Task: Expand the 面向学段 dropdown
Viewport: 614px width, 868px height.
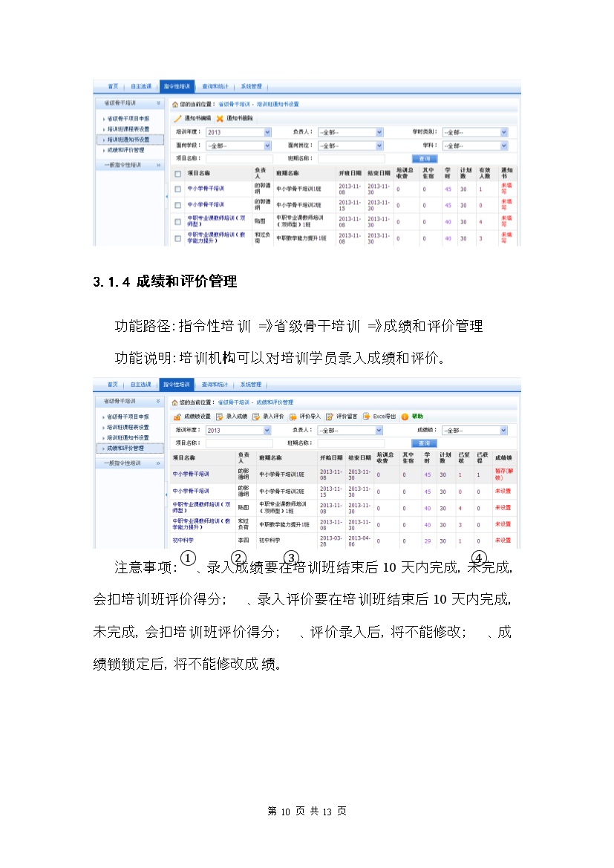Action: [x=267, y=146]
